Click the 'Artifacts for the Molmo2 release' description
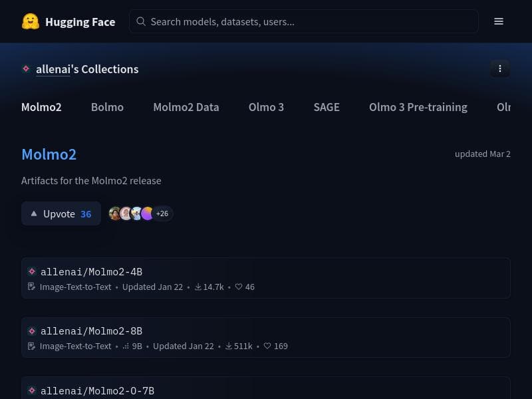Image resolution: width=532 pixels, height=399 pixels. coord(91,180)
